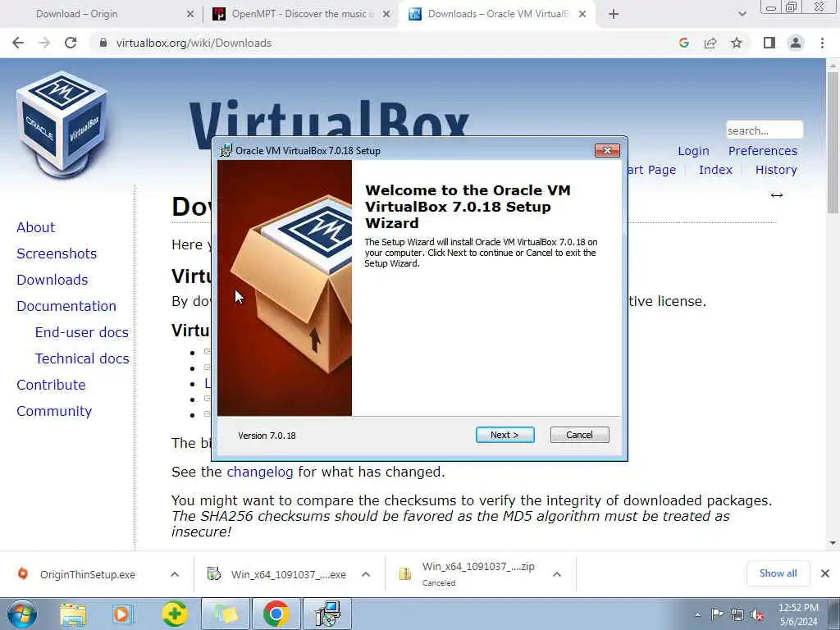This screenshot has width=840, height=630.
Task: Open the Index link
Action: pyautogui.click(x=715, y=170)
